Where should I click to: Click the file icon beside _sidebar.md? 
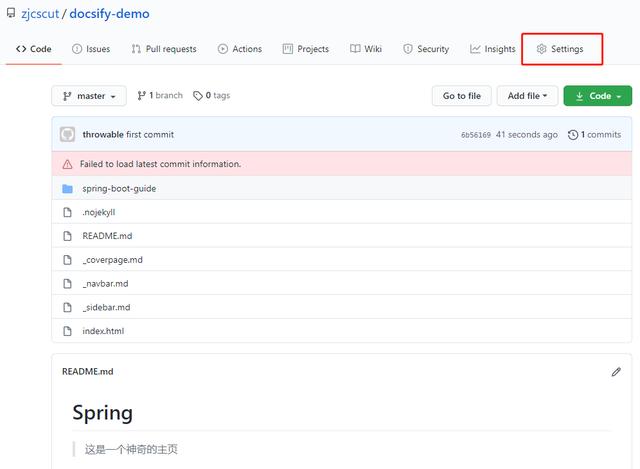point(67,307)
